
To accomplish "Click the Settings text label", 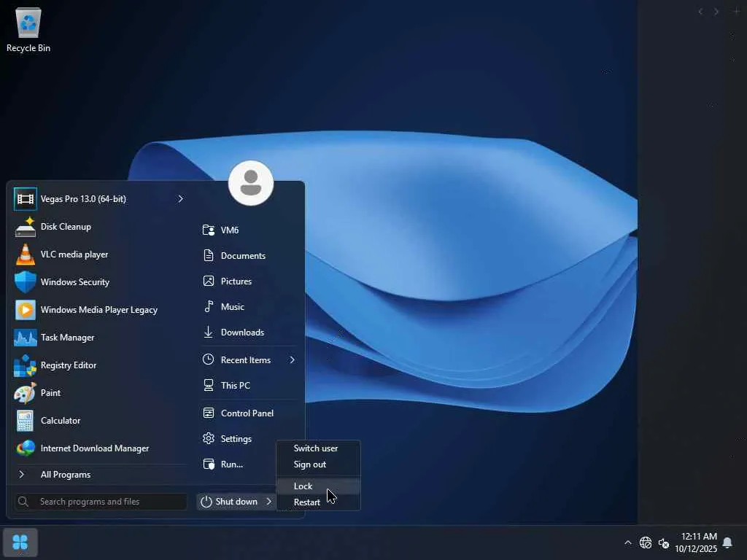I will pos(236,438).
